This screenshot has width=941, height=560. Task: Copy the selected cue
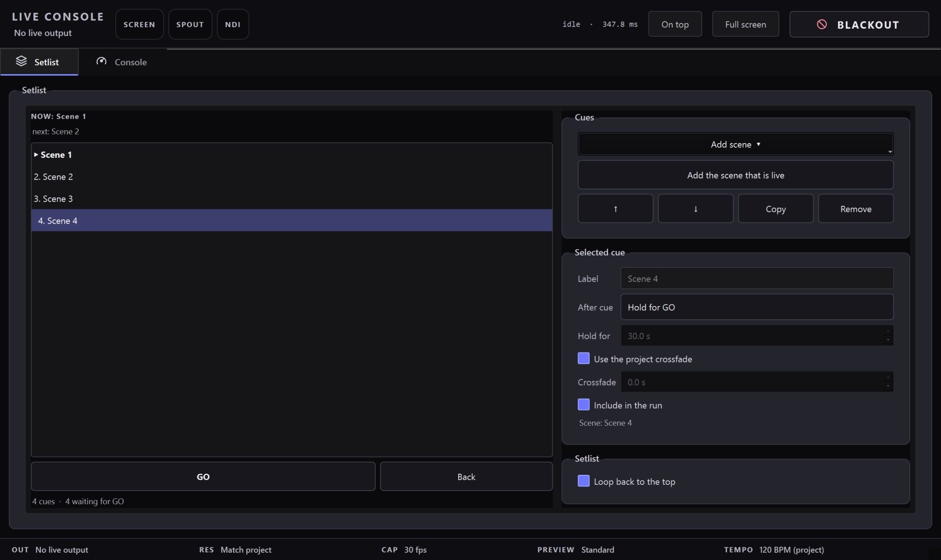click(776, 208)
